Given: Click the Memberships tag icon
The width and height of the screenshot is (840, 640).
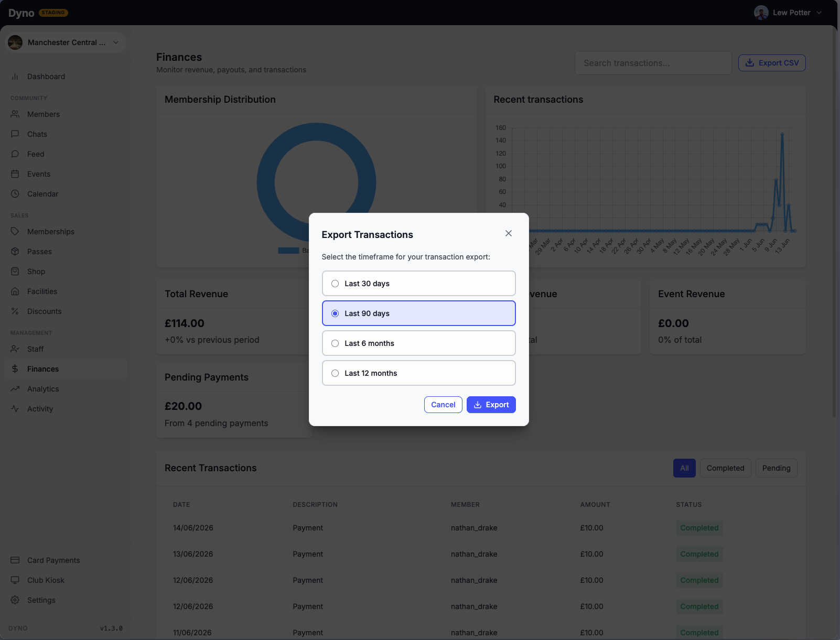Looking at the screenshot, I should 15,232.
